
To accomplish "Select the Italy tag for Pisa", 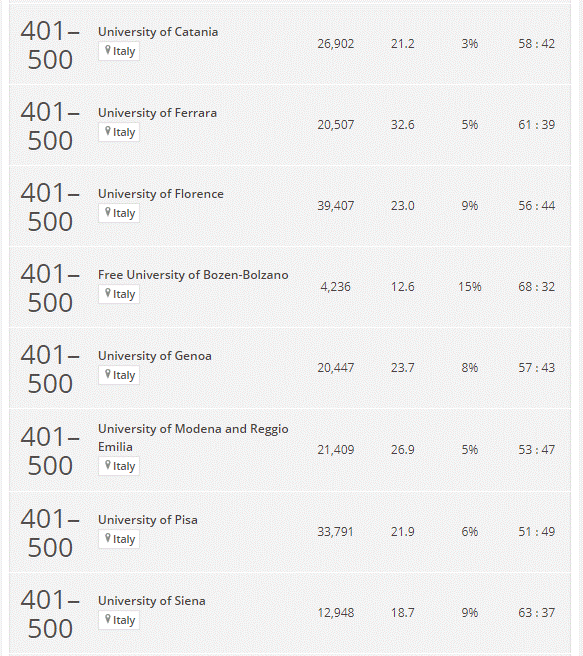I will pyautogui.click(x=119, y=539).
